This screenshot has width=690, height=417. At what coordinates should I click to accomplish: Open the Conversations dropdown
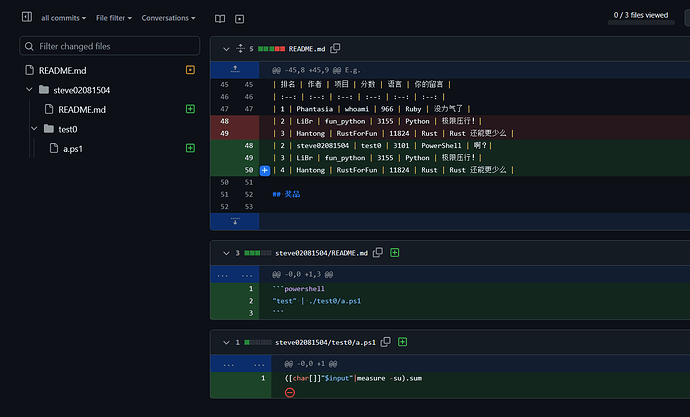click(168, 18)
